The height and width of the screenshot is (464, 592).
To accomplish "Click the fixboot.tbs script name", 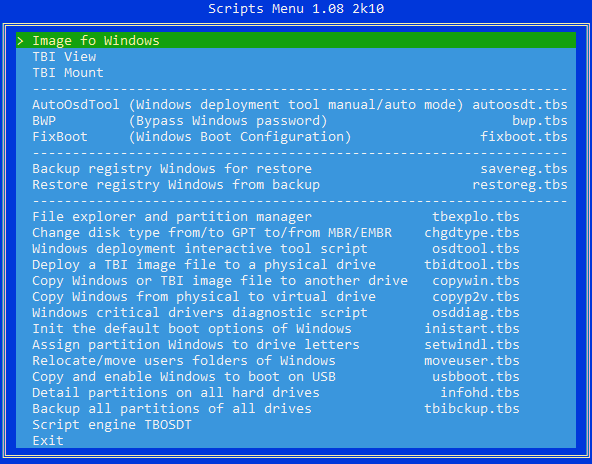I will coord(524,137).
